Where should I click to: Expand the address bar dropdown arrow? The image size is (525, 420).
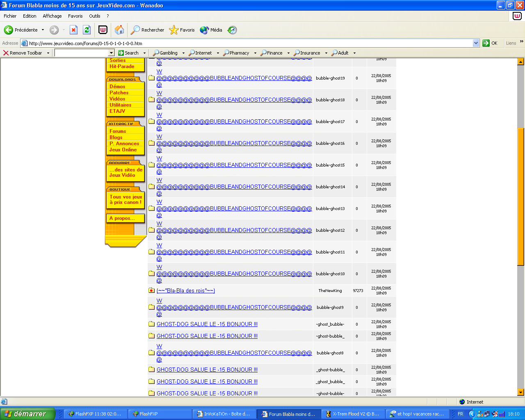tap(476, 43)
